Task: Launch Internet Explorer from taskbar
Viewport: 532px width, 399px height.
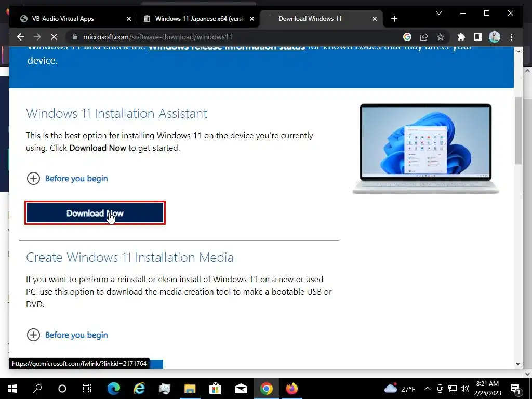Action: pos(139,389)
